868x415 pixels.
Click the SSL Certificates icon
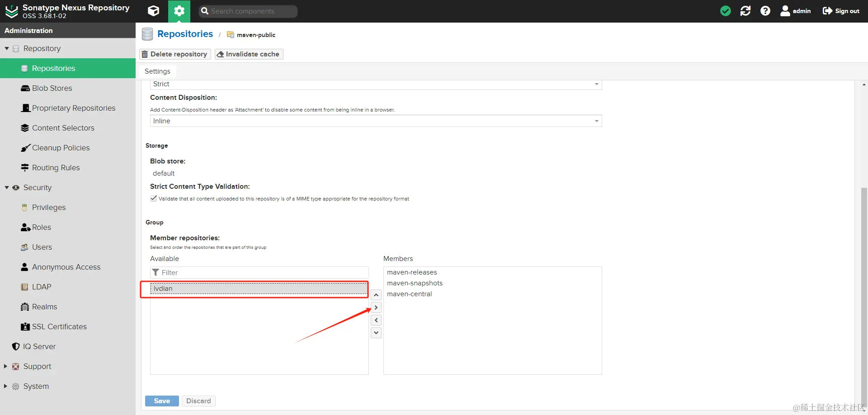click(x=25, y=326)
